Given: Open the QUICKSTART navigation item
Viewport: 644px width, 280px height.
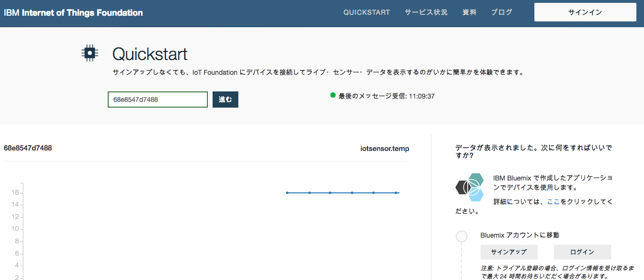Looking at the screenshot, I should 366,12.
